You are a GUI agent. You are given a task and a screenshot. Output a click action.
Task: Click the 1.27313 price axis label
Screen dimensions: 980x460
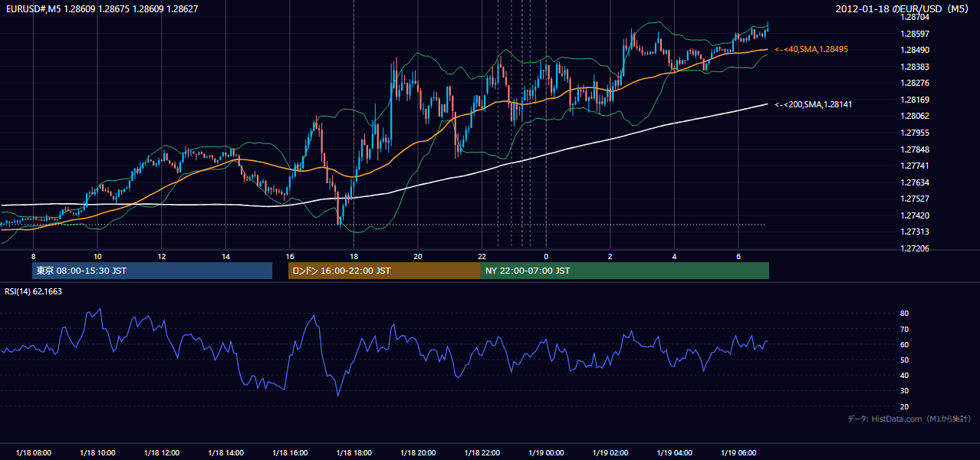tap(915, 232)
